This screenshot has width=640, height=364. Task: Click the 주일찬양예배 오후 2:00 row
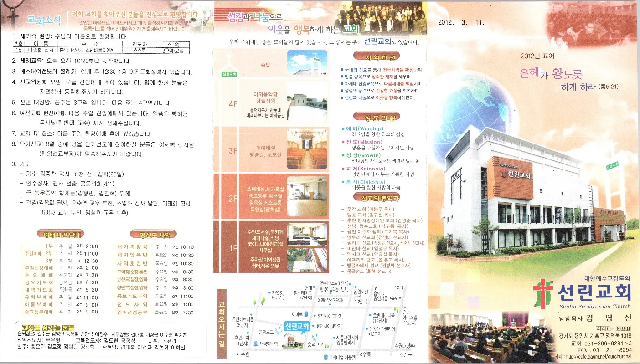pyautogui.click(x=61, y=268)
